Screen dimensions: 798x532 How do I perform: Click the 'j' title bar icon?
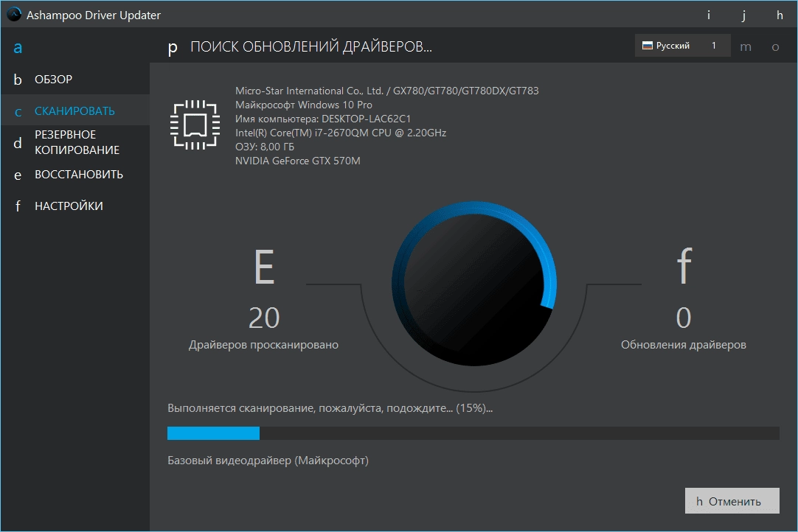click(743, 15)
